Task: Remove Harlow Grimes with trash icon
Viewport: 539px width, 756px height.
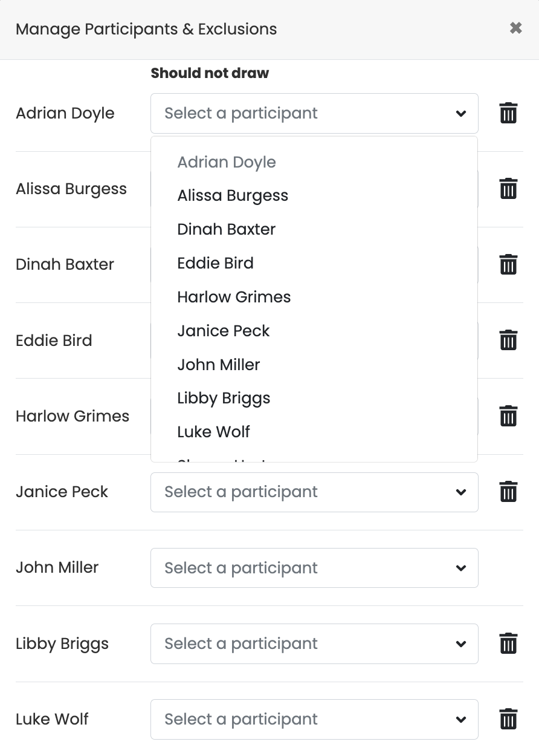Action: pyautogui.click(x=508, y=416)
